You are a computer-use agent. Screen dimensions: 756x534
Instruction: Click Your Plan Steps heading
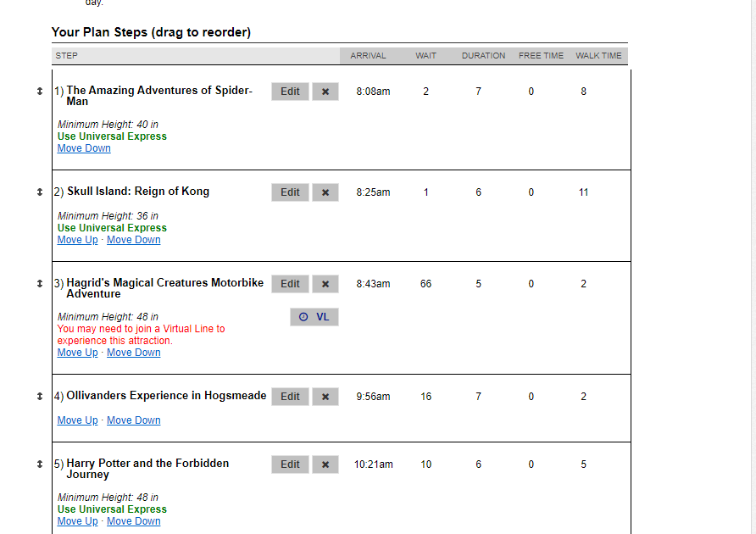pyautogui.click(x=151, y=32)
